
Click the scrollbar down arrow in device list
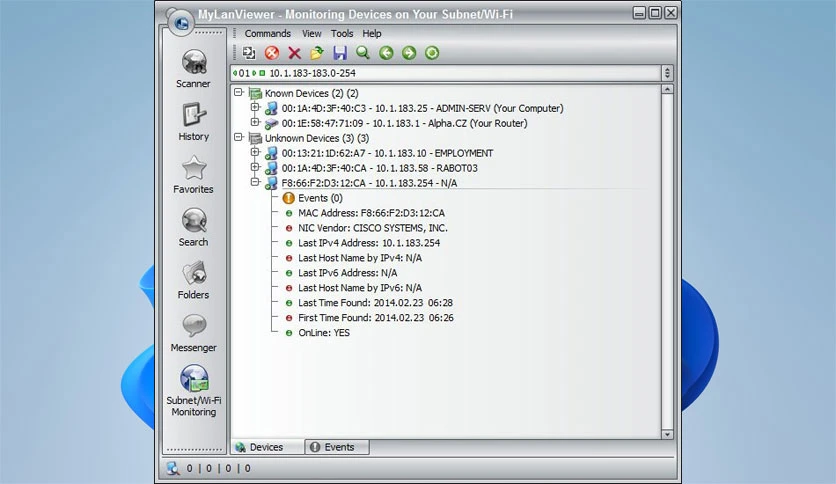[667, 434]
